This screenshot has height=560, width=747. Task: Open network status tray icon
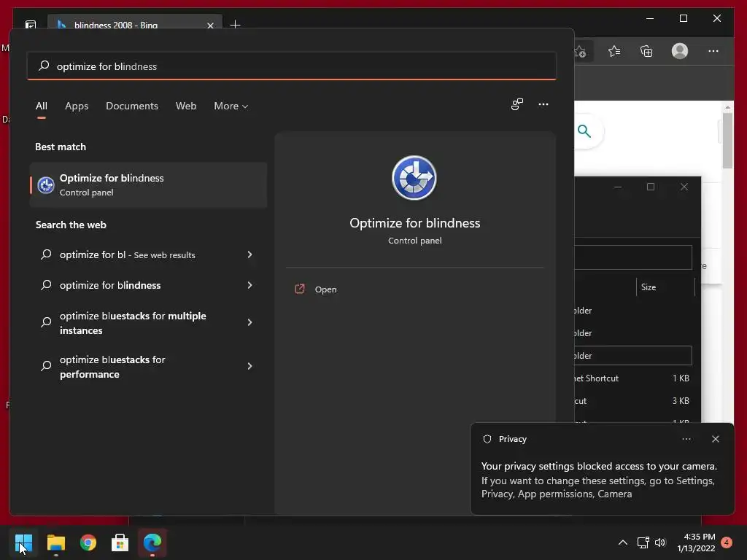point(643,542)
